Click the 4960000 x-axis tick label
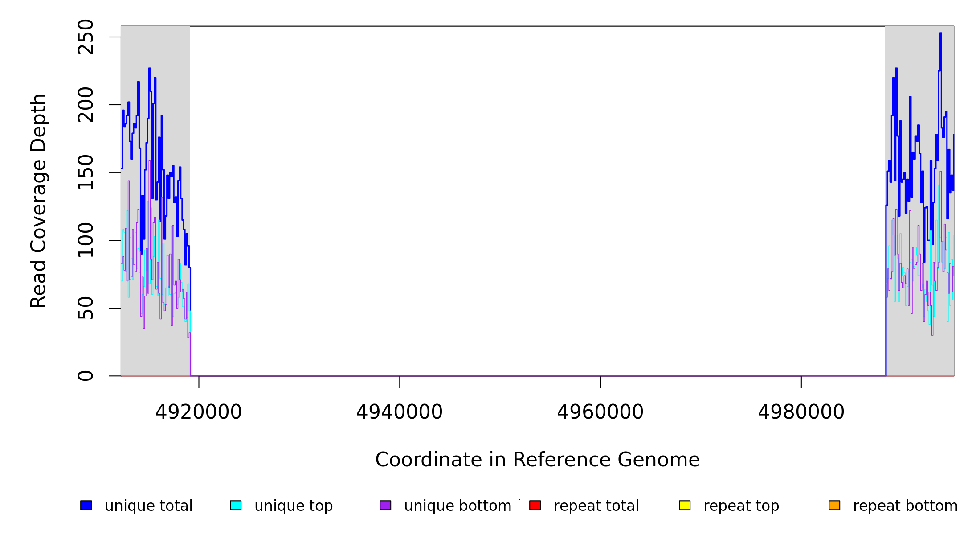 click(x=600, y=412)
